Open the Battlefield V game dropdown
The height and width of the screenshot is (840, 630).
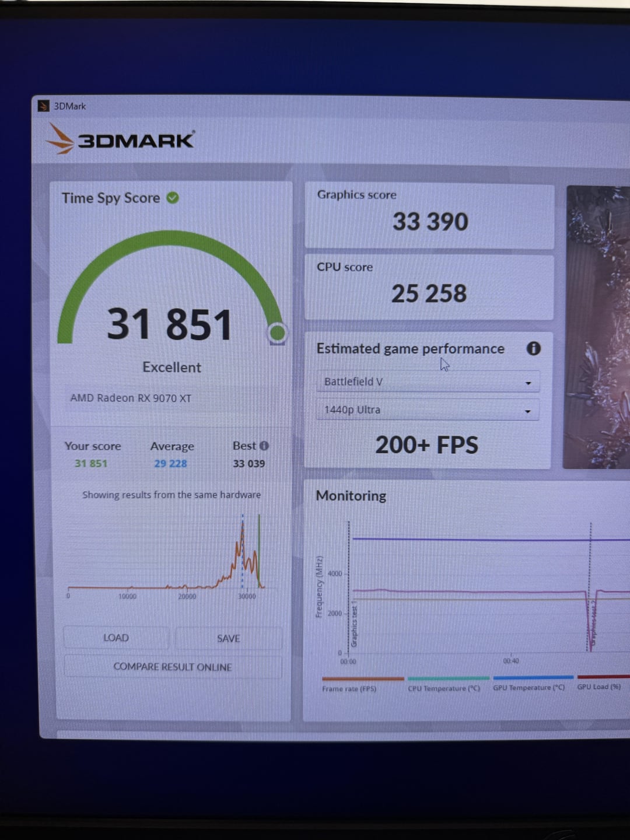(428, 381)
